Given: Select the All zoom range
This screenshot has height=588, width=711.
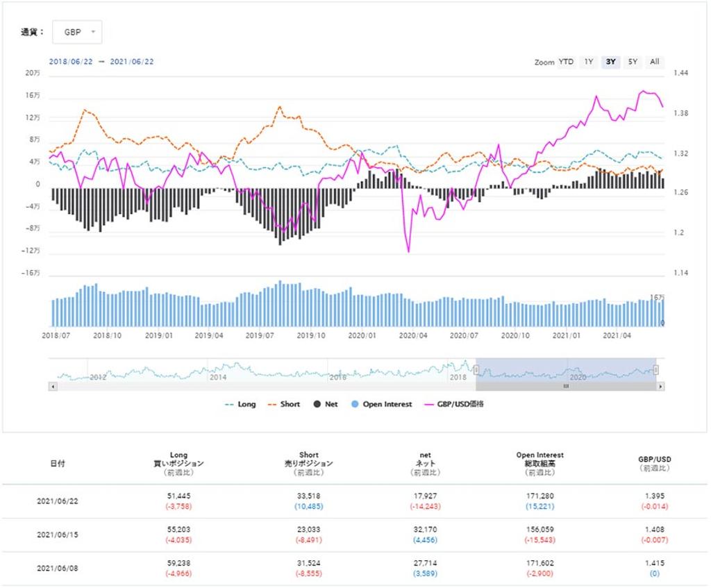Looking at the screenshot, I should [x=655, y=62].
